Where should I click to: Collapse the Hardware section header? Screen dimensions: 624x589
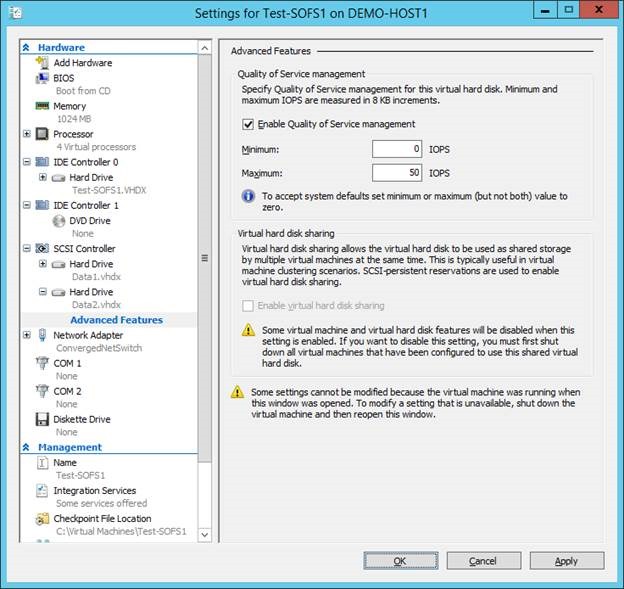[x=27, y=48]
